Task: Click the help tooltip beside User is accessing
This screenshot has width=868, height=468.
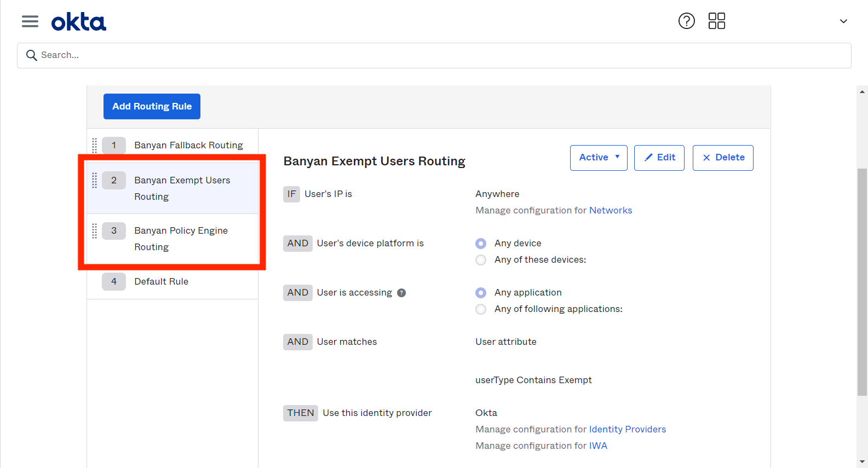Action: click(x=401, y=293)
